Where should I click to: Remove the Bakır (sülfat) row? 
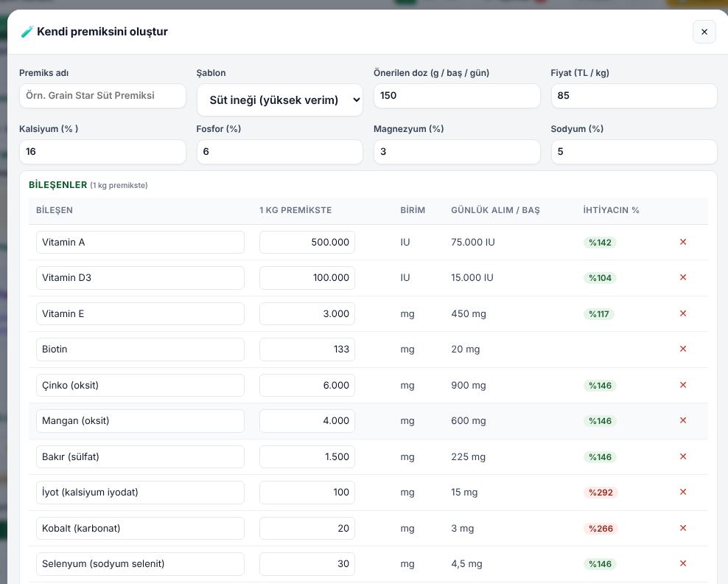click(x=683, y=456)
